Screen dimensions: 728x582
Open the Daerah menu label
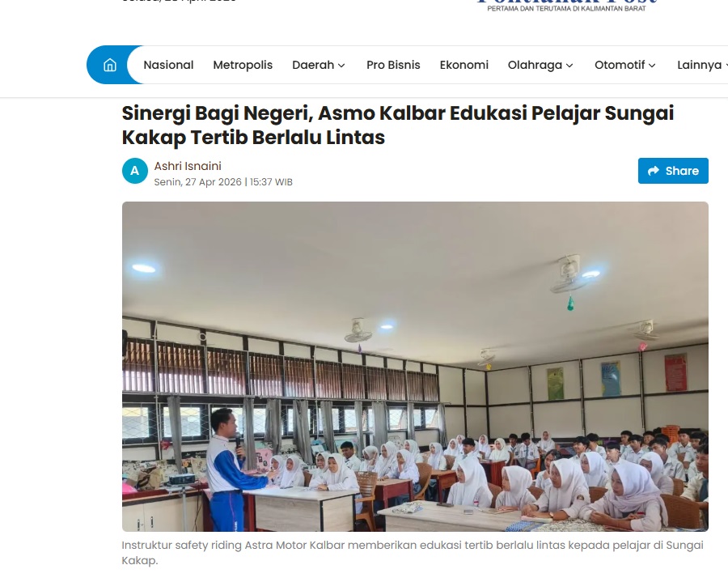[x=313, y=65]
